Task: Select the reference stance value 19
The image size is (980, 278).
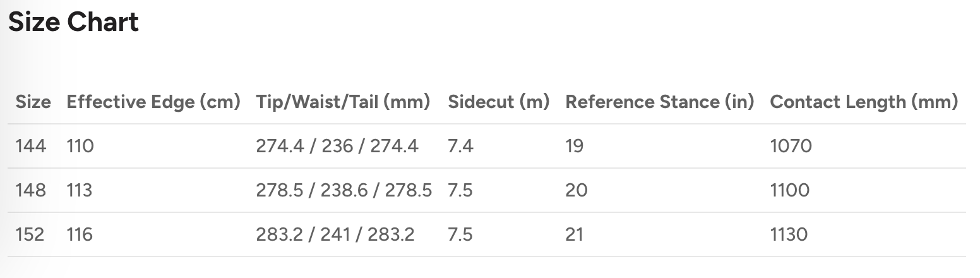Action: click(x=575, y=147)
